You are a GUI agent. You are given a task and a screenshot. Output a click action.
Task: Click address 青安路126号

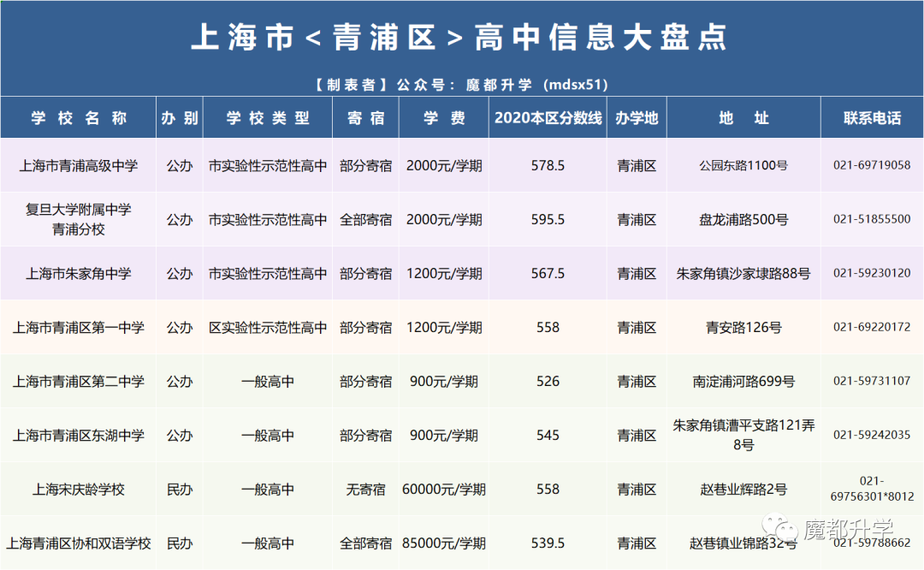[x=743, y=328]
